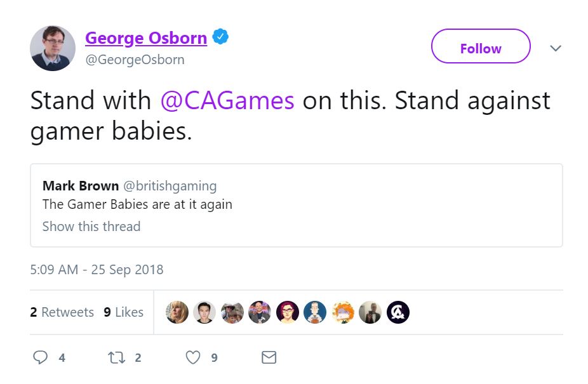This screenshot has height=384, width=588.
Task: Click the blue verified badge
Action: click(220, 37)
